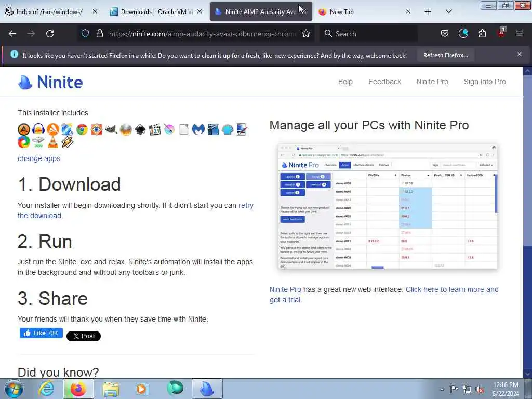This screenshot has height=399, width=532.
Task: Click the Inkscape black mountain icon
Action: click(140, 129)
